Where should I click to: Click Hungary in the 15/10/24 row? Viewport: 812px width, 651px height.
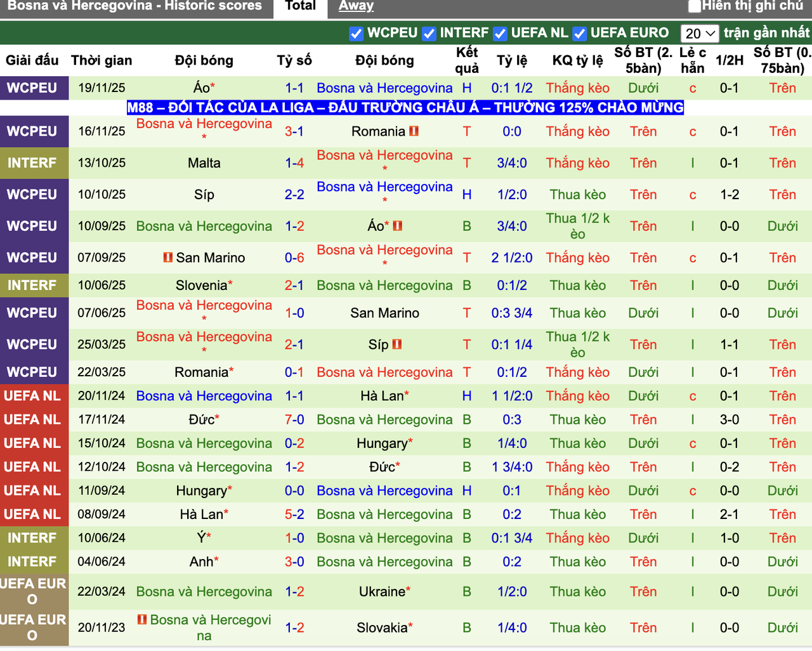click(382, 444)
